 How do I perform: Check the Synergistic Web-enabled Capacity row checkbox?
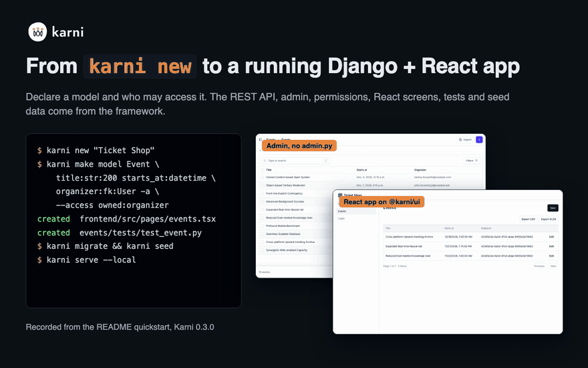click(263, 250)
